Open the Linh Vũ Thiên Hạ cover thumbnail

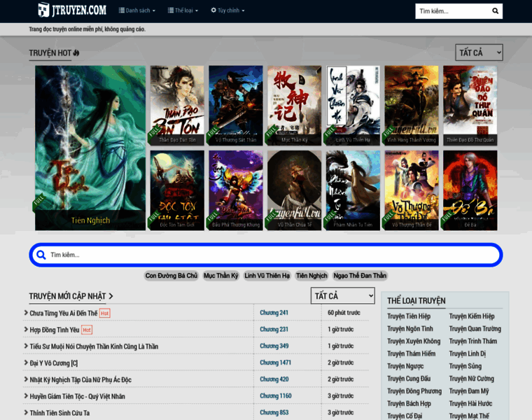click(353, 106)
